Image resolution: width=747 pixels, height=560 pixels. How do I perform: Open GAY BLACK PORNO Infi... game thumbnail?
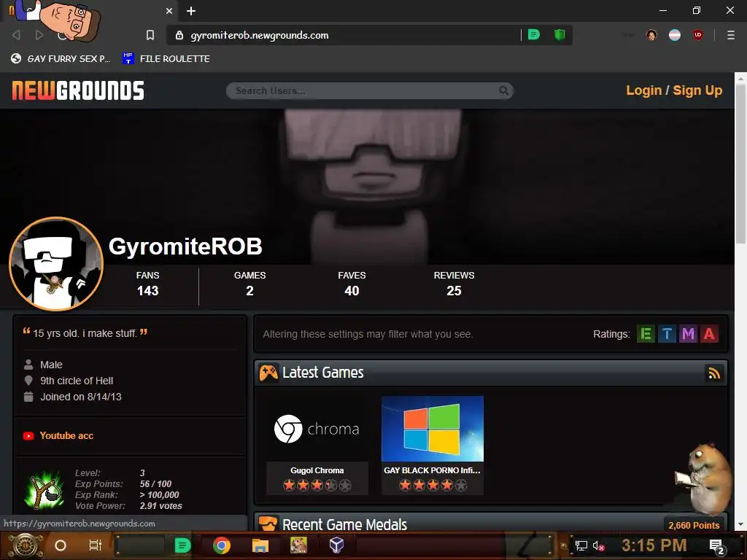click(433, 429)
